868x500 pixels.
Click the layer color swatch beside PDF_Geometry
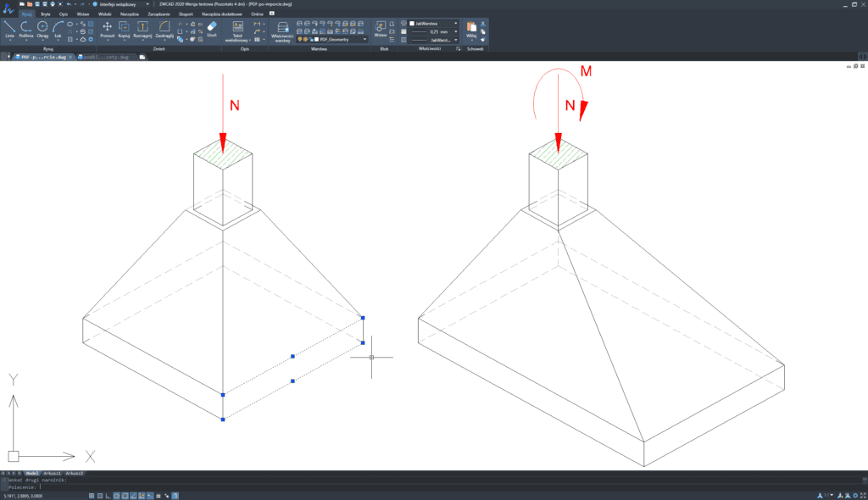coord(317,39)
